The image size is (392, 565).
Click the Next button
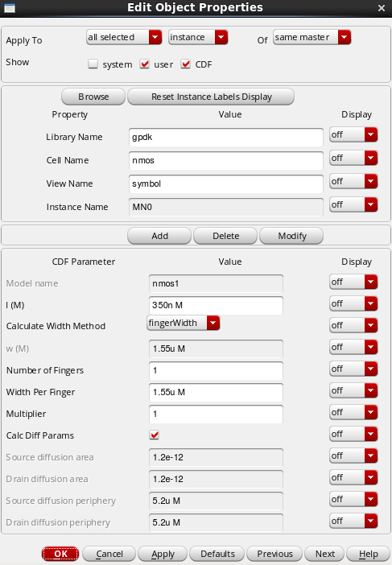point(324,554)
